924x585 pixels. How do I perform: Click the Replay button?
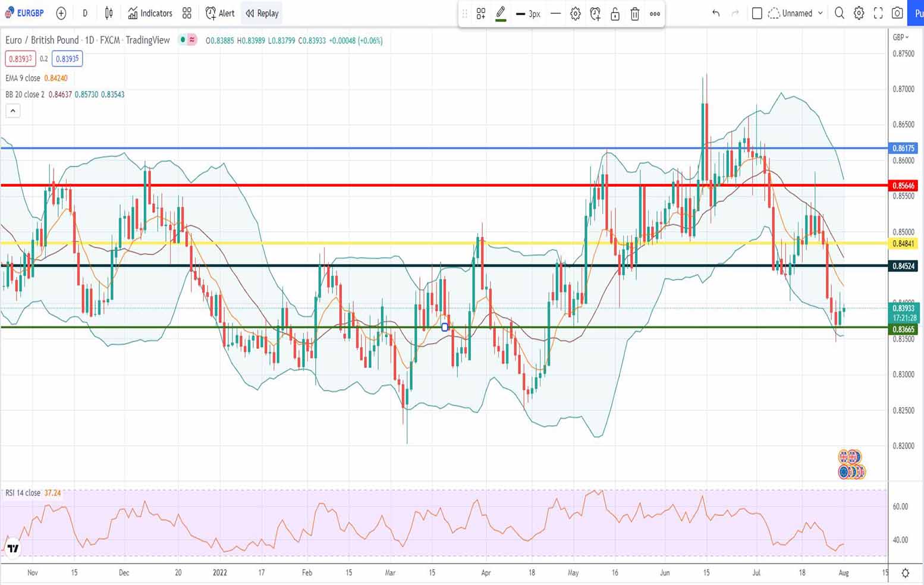pyautogui.click(x=262, y=13)
